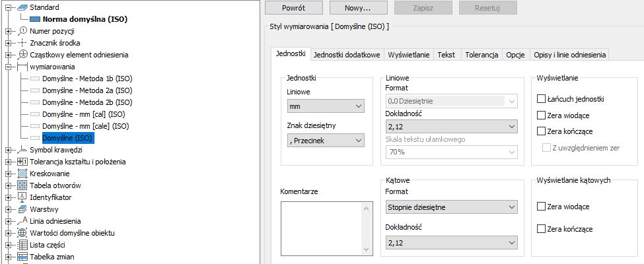The width and height of the screenshot is (644, 264).
Task: Switch to the Tolerancja tab
Action: (482, 55)
